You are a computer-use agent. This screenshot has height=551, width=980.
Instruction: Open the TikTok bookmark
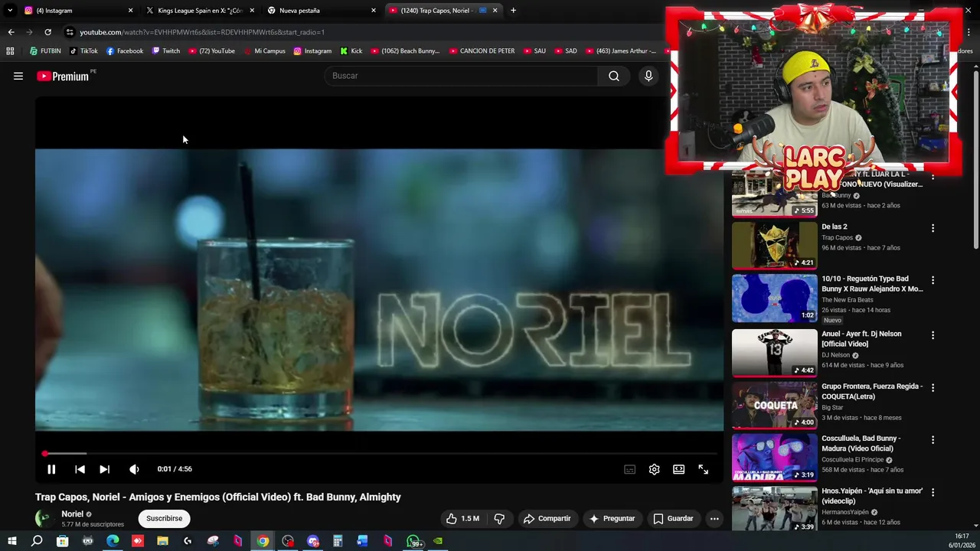pos(83,51)
